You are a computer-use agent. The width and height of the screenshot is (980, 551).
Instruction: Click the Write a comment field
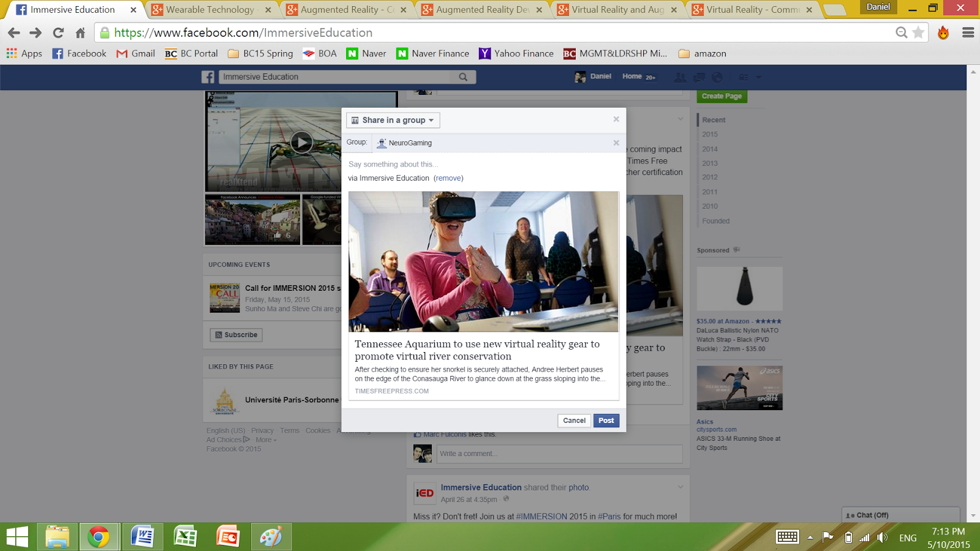pyautogui.click(x=560, y=454)
